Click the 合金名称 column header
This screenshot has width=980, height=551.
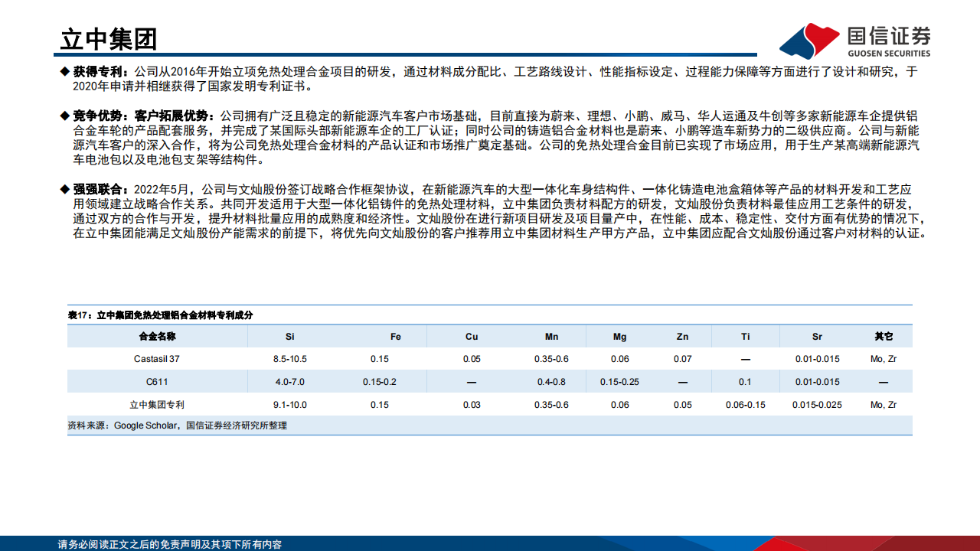[157, 337]
